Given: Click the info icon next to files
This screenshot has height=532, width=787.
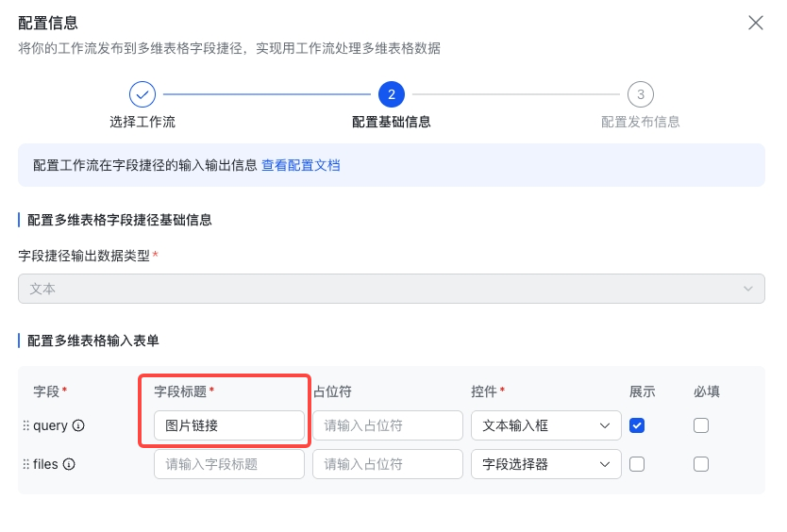Looking at the screenshot, I should pos(69,464).
